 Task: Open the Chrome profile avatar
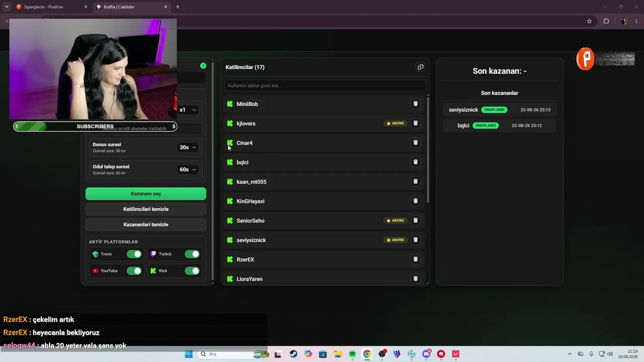pos(624,21)
